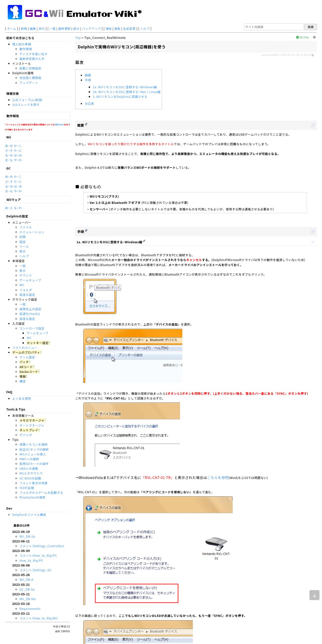Open sidebar link コントローラ設定
The height and width of the screenshot is (644, 322).
pos(32,329)
